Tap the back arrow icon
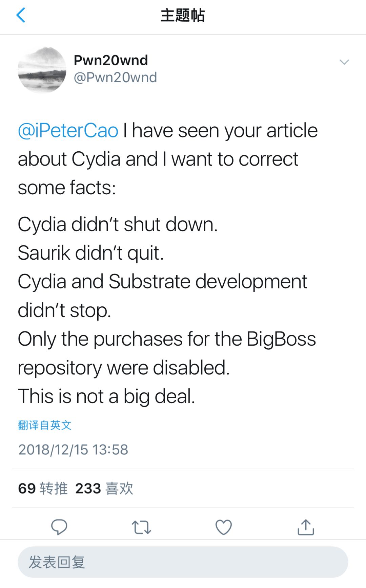366x588 pixels. tap(21, 16)
